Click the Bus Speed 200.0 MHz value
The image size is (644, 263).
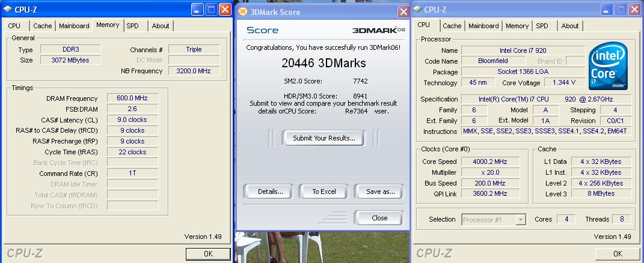pyautogui.click(x=491, y=183)
